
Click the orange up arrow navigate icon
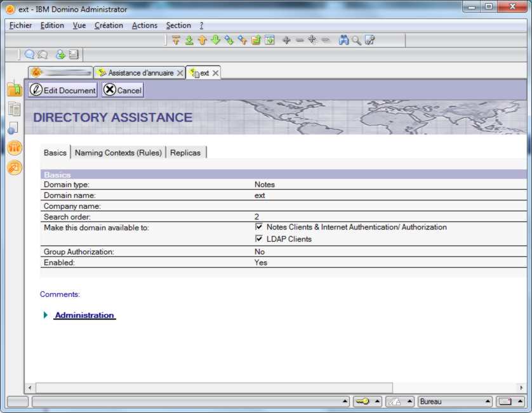202,41
